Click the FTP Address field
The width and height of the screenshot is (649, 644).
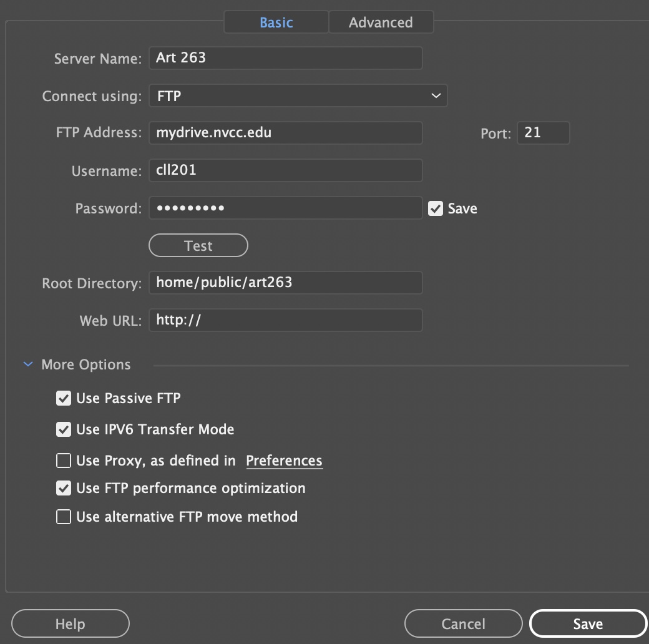point(285,133)
